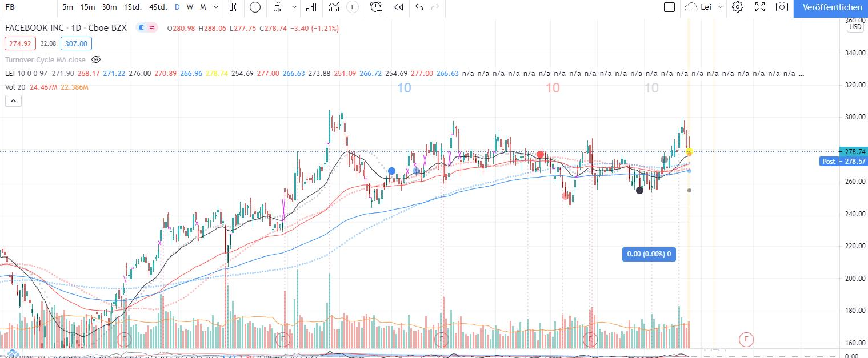The width and height of the screenshot is (868, 358).
Task: Open the indicator templates icon
Action: [334, 7]
